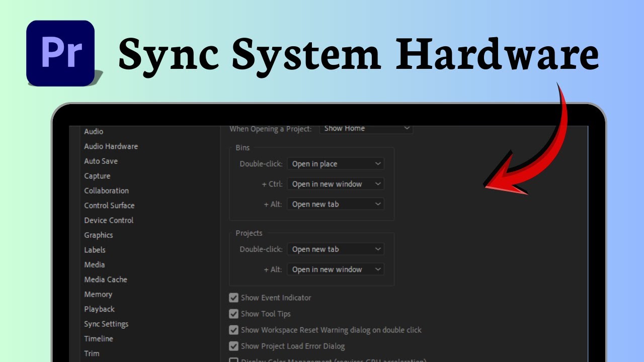This screenshot has width=644, height=362.
Task: Open the Timeline preferences
Action: pos(99,339)
